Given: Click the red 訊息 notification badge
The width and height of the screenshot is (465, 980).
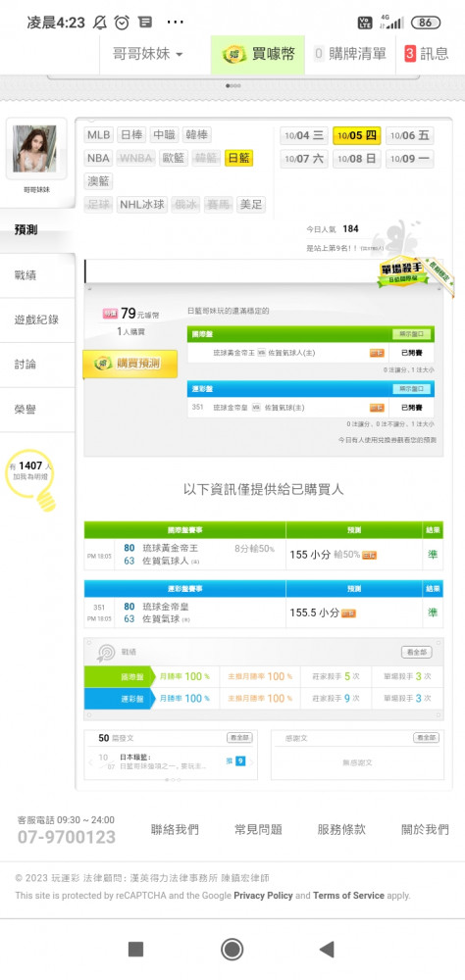Looking at the screenshot, I should click(410, 54).
